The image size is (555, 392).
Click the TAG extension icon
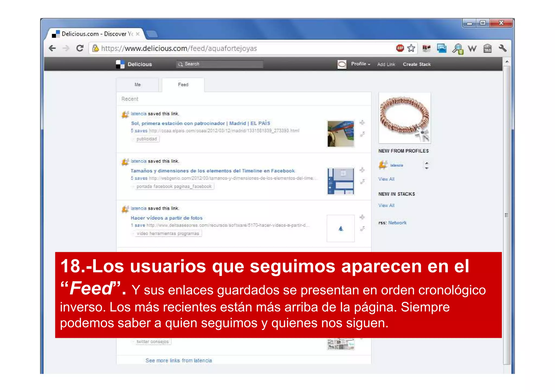[488, 48]
